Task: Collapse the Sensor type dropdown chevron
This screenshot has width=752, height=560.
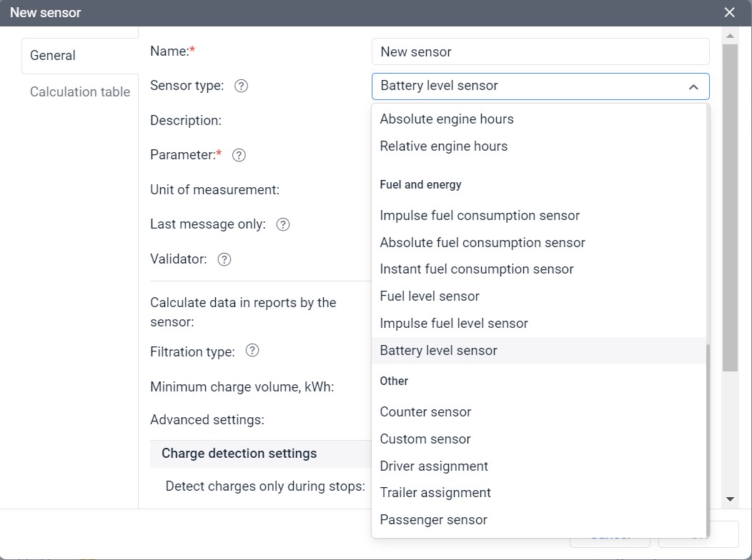Action: (x=693, y=86)
